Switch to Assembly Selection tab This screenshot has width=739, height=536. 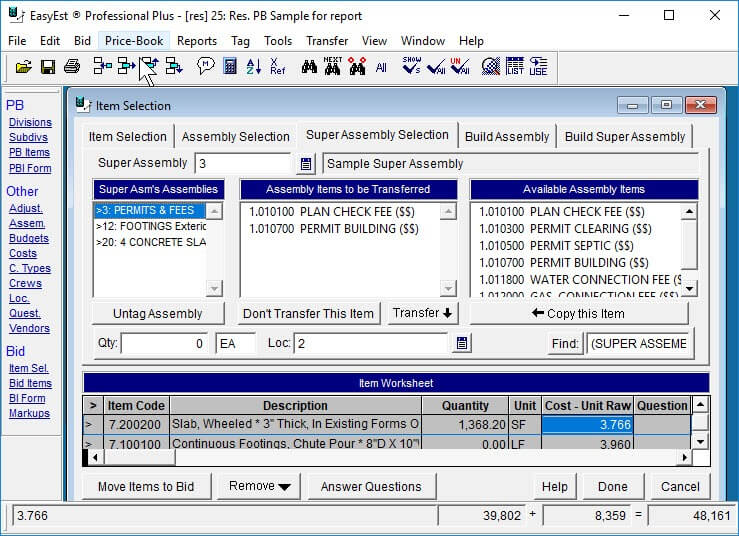pos(236,137)
